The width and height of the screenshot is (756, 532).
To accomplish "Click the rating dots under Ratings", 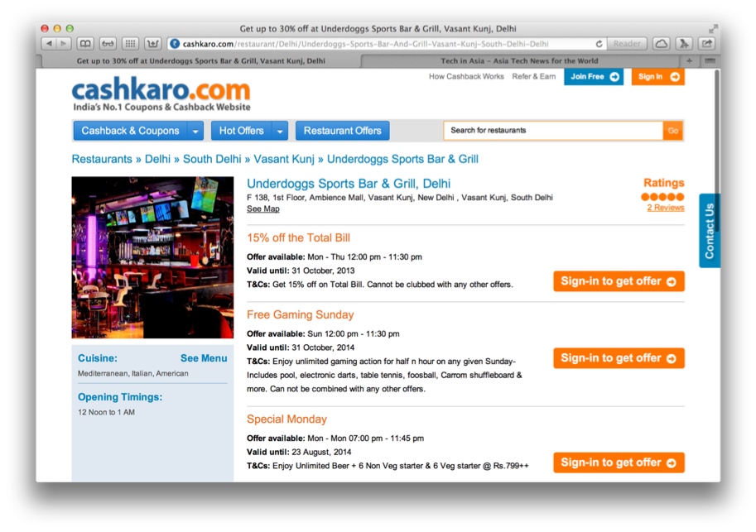I will point(662,197).
